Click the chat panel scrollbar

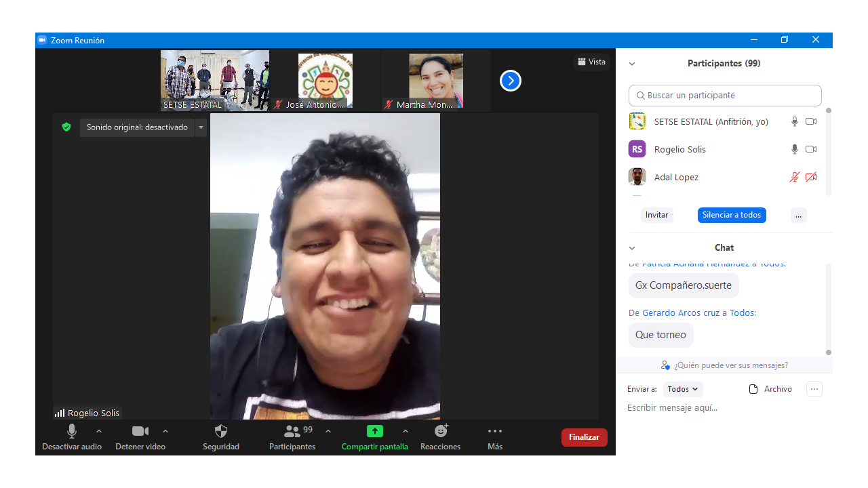828,308
